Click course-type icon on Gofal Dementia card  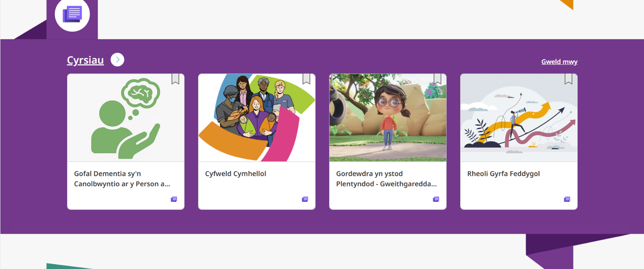point(174,199)
